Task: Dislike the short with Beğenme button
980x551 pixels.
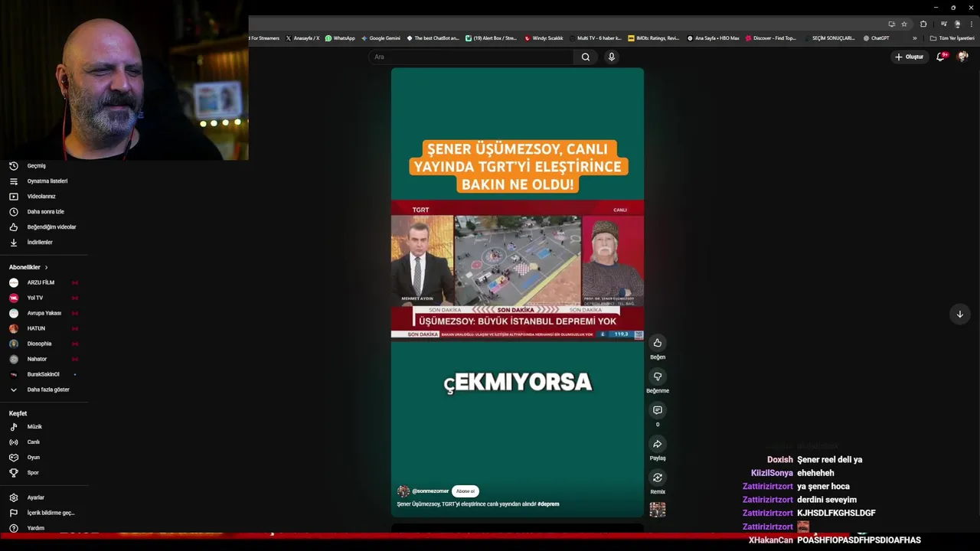Action: (657, 377)
